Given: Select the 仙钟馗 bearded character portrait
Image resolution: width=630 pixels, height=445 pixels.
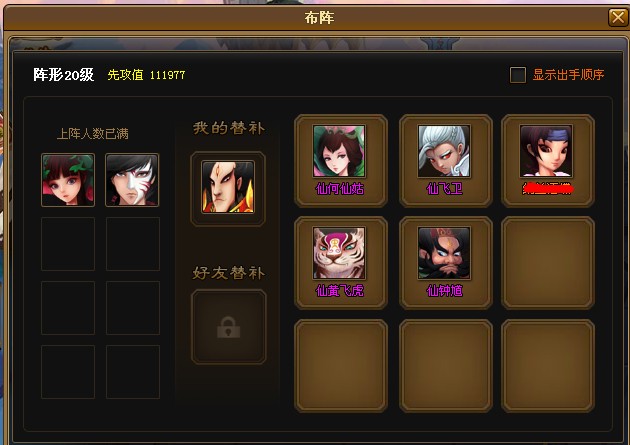Looking at the screenshot, I should click(x=444, y=253).
